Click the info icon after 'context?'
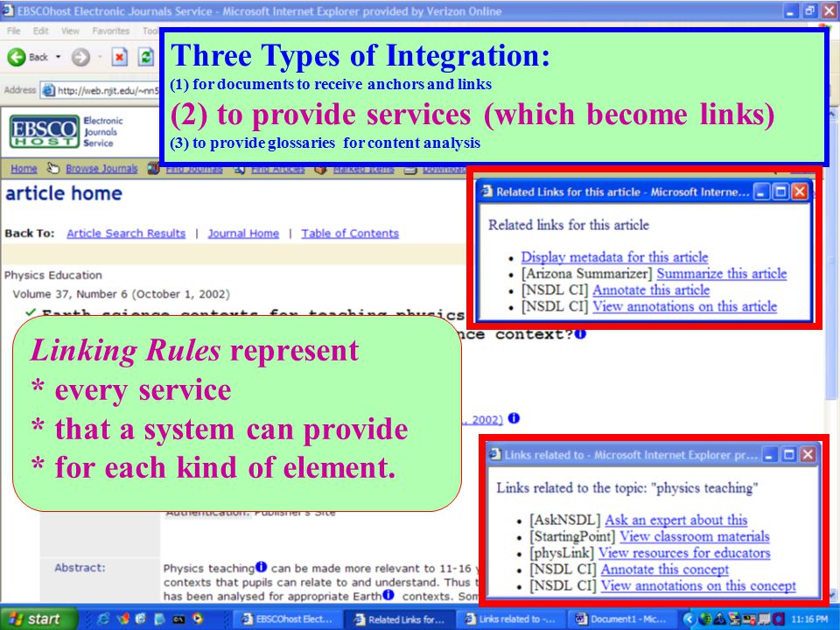 point(580,333)
